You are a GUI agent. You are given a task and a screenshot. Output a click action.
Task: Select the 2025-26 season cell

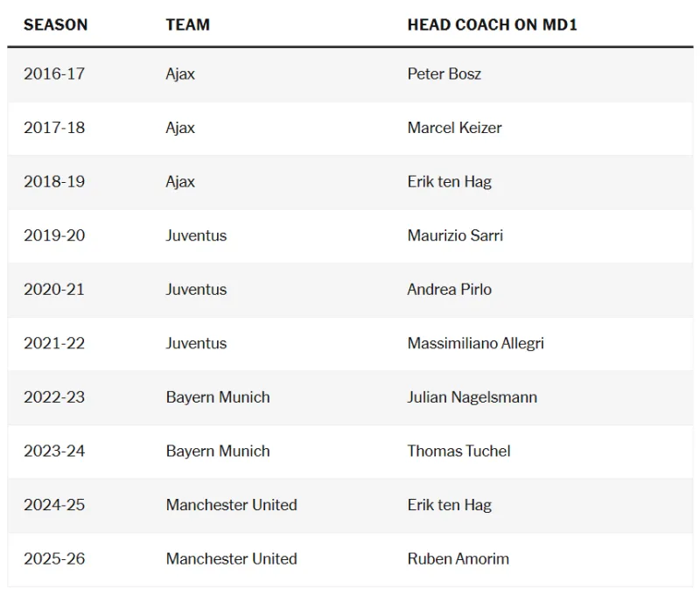coord(54,558)
